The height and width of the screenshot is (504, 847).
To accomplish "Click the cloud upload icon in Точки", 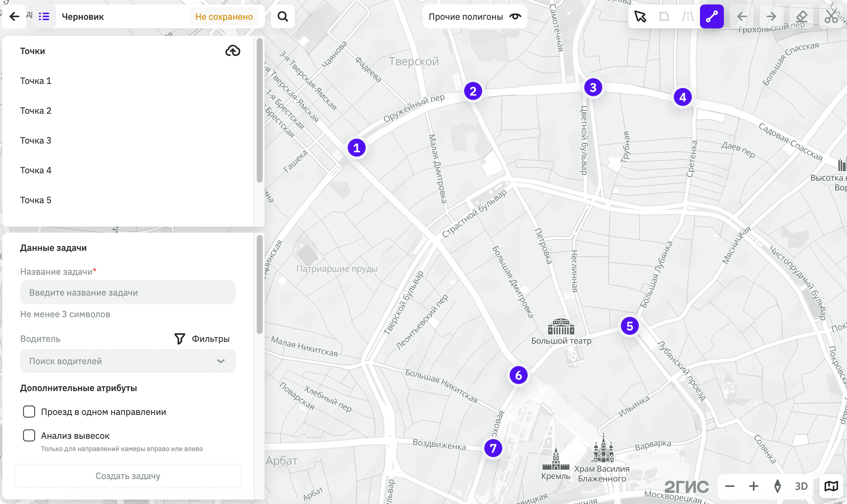I will click(x=233, y=51).
